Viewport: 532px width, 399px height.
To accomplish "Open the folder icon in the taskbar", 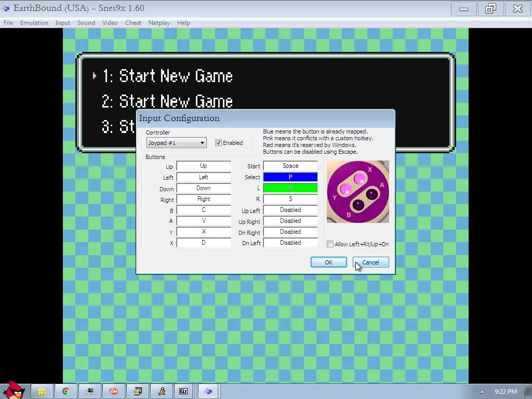I will [42, 392].
